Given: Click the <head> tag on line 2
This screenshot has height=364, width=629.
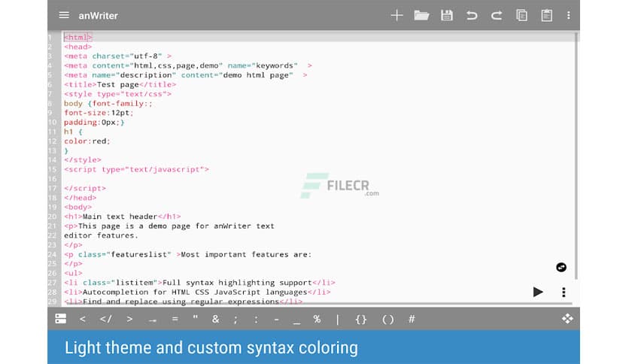Looking at the screenshot, I should [x=77, y=47].
